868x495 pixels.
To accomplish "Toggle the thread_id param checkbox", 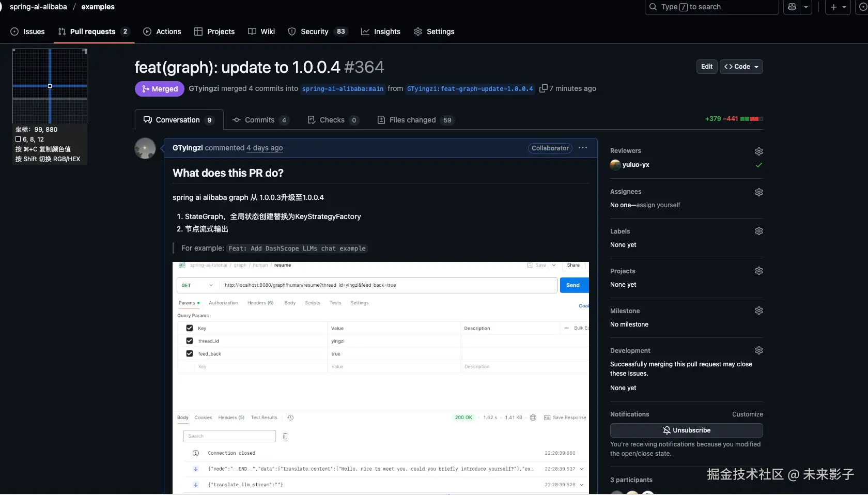I will pos(190,341).
